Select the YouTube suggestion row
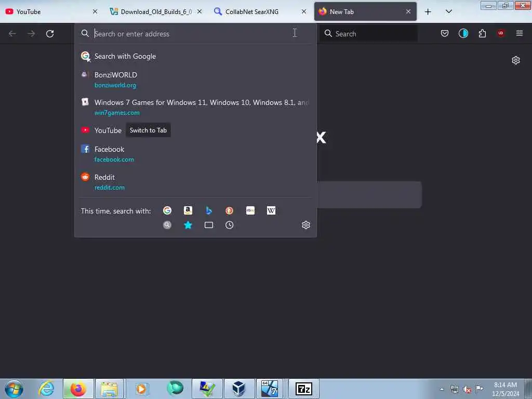Viewport: 532px width, 399px height. pyautogui.click(x=195, y=130)
